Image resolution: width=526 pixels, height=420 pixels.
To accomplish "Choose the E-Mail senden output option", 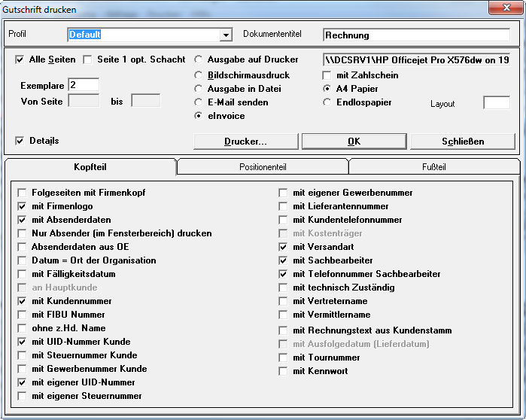I will [199, 102].
